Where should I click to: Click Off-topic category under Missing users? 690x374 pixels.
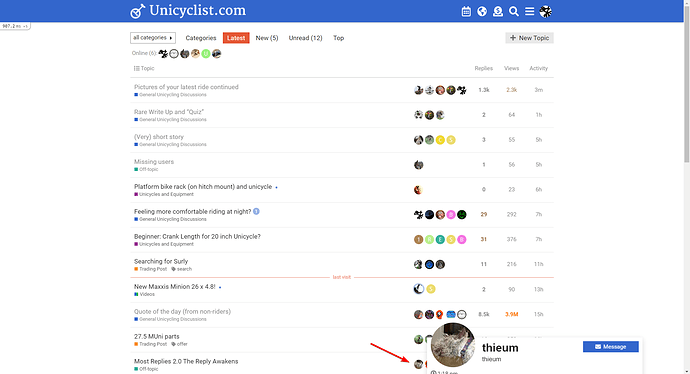146,169
